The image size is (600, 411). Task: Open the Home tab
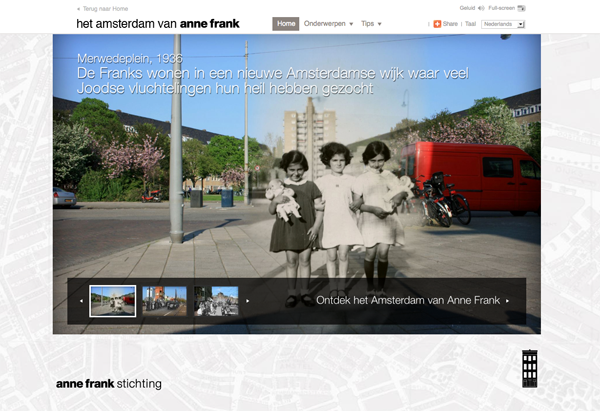(x=286, y=24)
